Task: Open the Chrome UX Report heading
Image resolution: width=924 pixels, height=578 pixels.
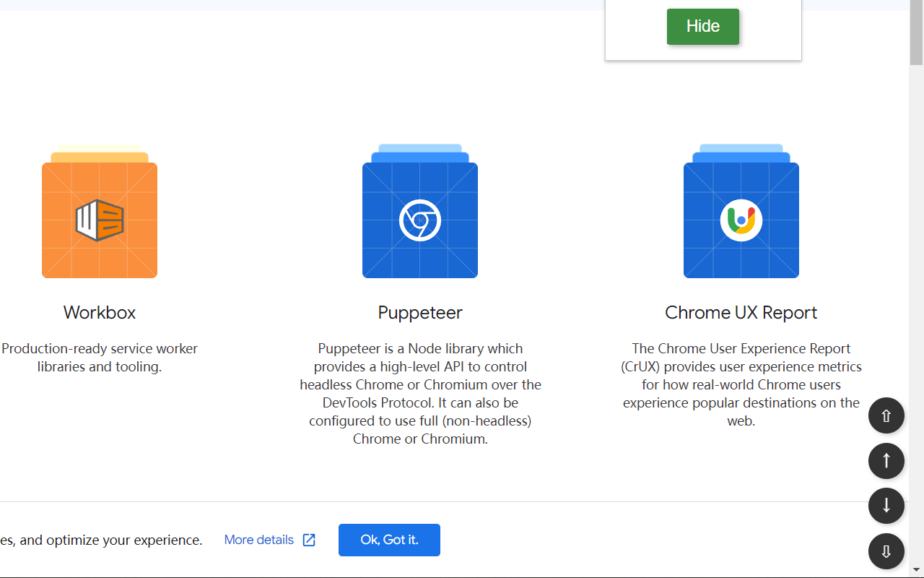Action: click(741, 312)
